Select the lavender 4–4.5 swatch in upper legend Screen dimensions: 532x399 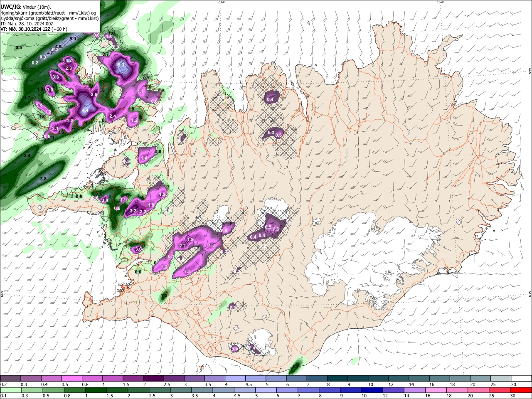click(x=235, y=379)
